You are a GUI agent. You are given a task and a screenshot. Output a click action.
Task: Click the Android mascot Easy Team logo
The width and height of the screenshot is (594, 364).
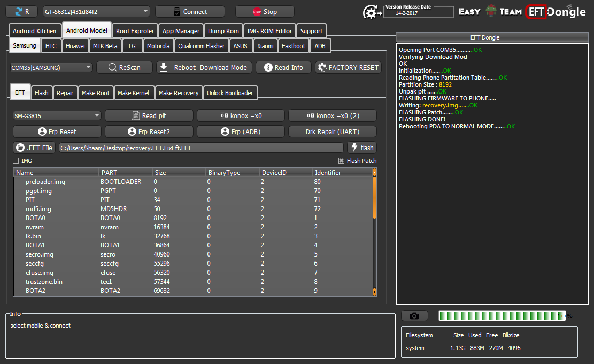tap(490, 11)
